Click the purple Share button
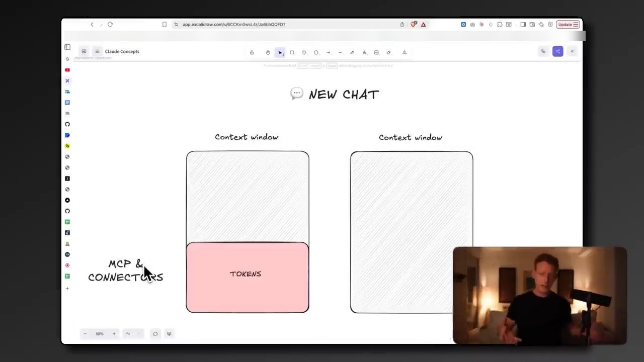644x362 pixels. pyautogui.click(x=557, y=51)
